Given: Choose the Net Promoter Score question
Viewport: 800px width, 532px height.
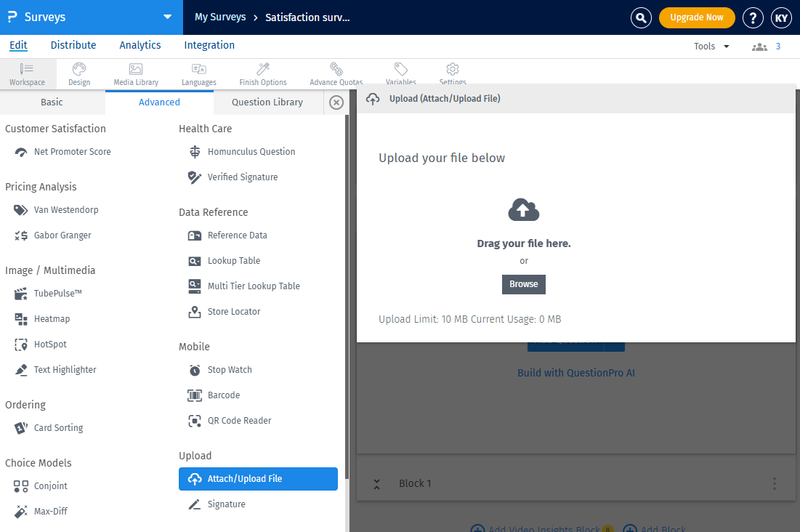Looking at the screenshot, I should [72, 152].
